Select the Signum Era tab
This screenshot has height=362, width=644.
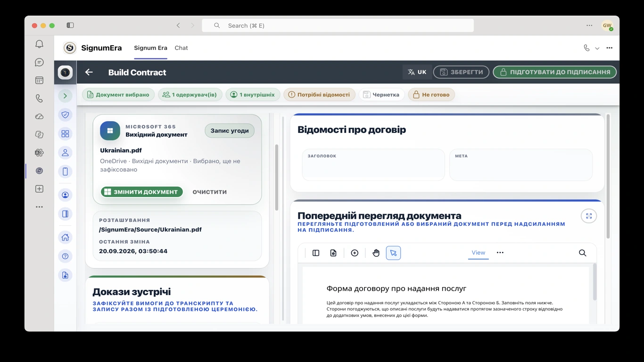tap(151, 48)
